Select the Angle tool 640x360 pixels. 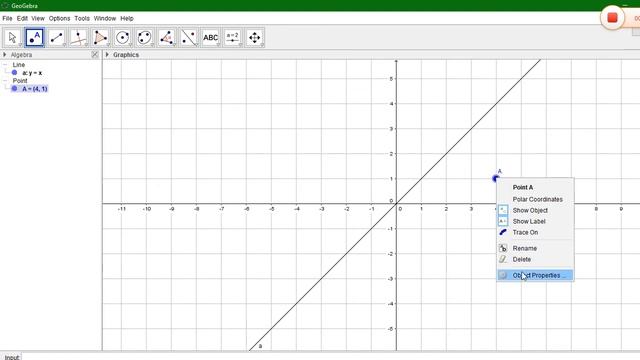[x=167, y=38]
